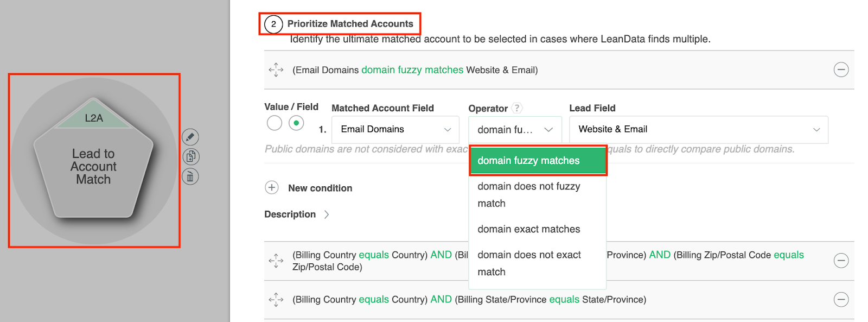The height and width of the screenshot is (322, 868).
Task: Choose 'domain exact matches' option
Action: point(529,229)
